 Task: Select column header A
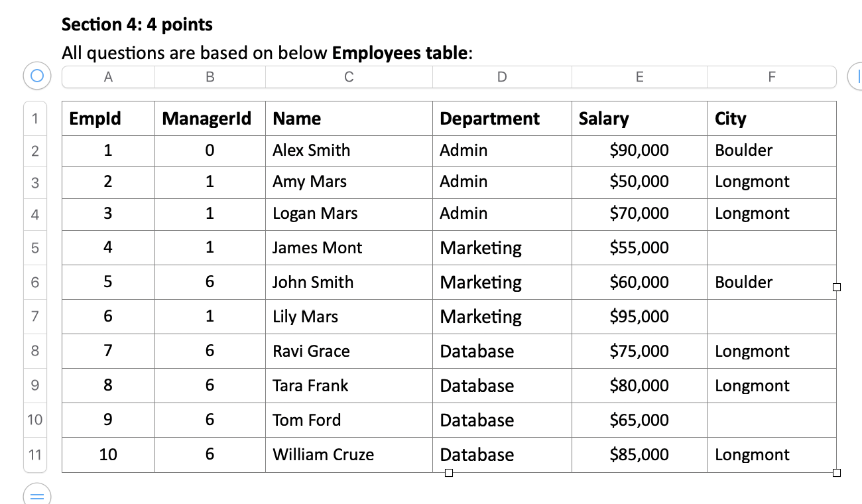[x=108, y=76]
